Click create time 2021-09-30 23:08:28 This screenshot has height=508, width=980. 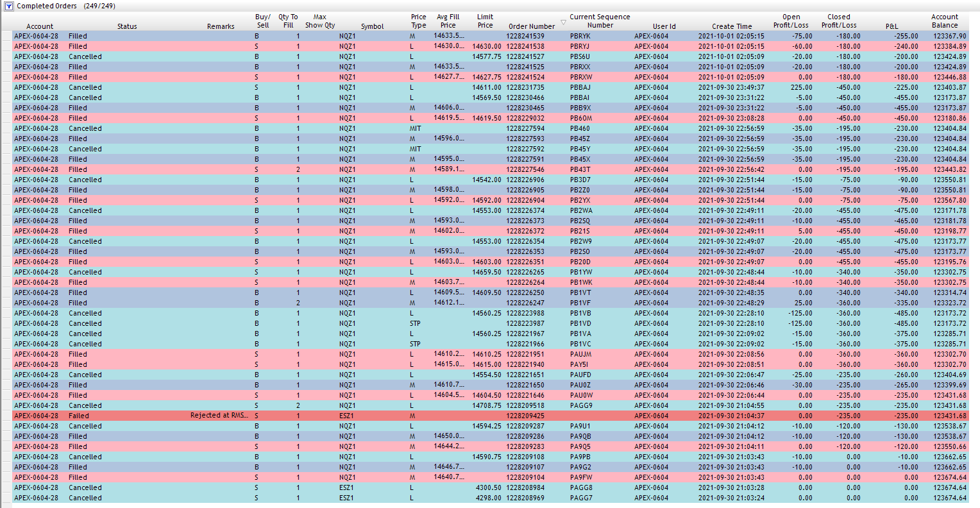click(x=731, y=118)
